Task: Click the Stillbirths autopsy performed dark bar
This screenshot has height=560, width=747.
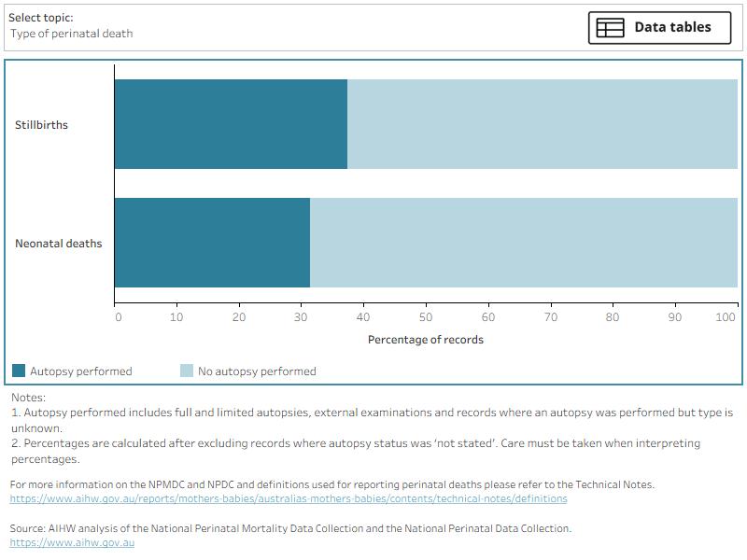Action: 231,124
